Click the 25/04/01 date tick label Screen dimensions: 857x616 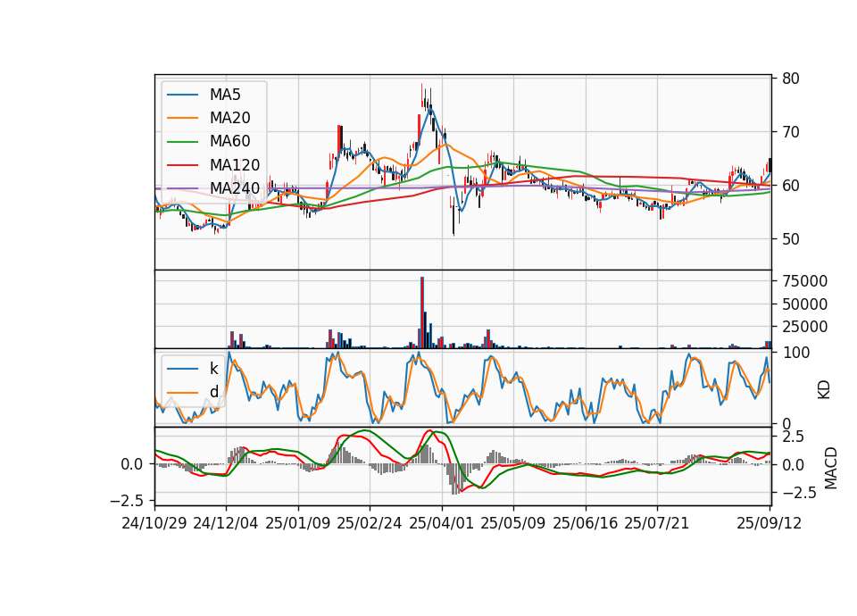point(441,524)
